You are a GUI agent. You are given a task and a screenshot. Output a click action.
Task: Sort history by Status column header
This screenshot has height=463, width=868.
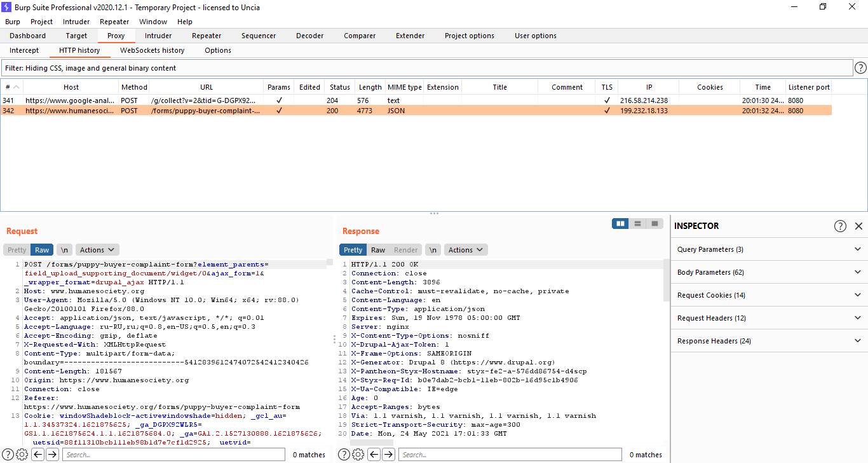(x=340, y=87)
